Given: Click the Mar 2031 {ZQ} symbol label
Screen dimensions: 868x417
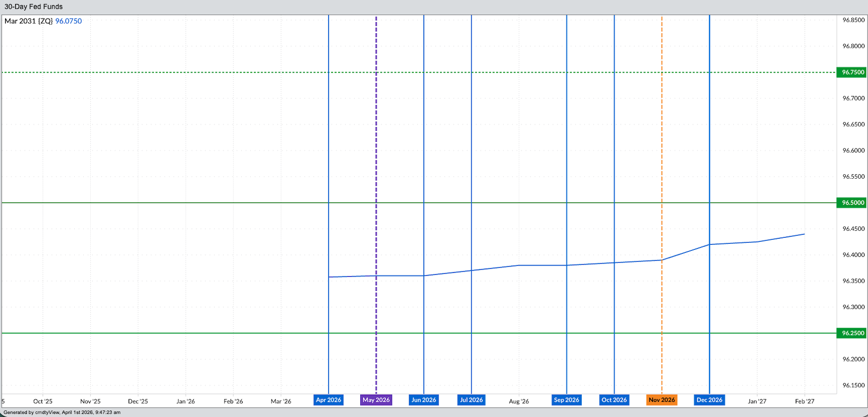Looking at the screenshot, I should pos(28,21).
